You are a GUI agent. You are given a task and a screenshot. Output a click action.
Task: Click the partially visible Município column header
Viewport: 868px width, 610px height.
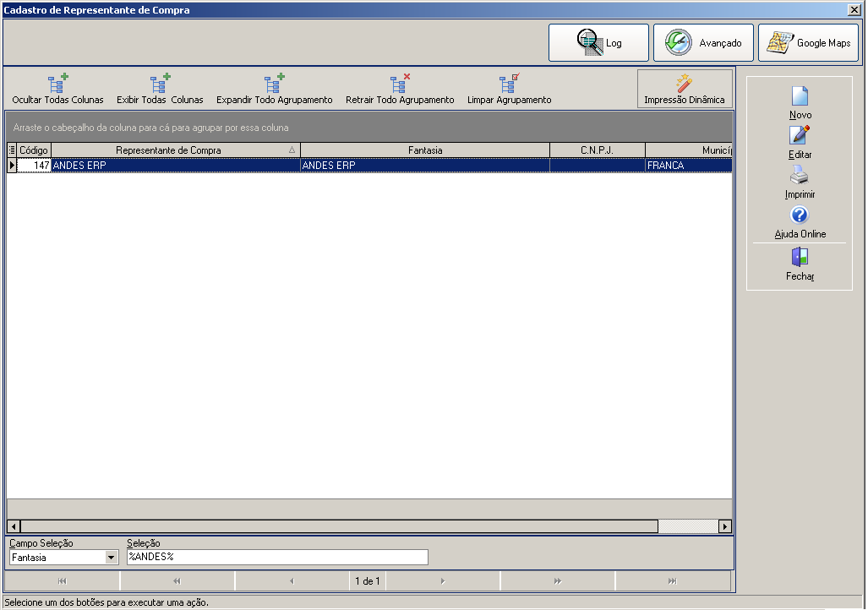(x=689, y=150)
